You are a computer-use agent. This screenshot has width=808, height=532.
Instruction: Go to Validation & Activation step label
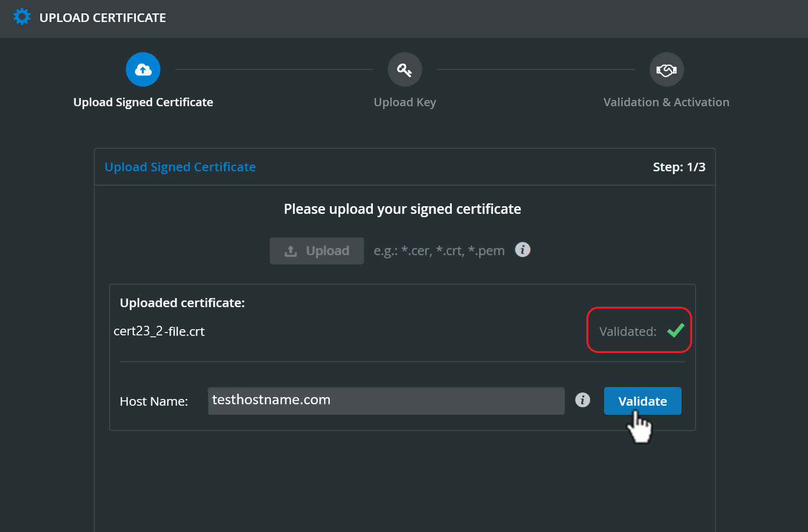[666, 102]
